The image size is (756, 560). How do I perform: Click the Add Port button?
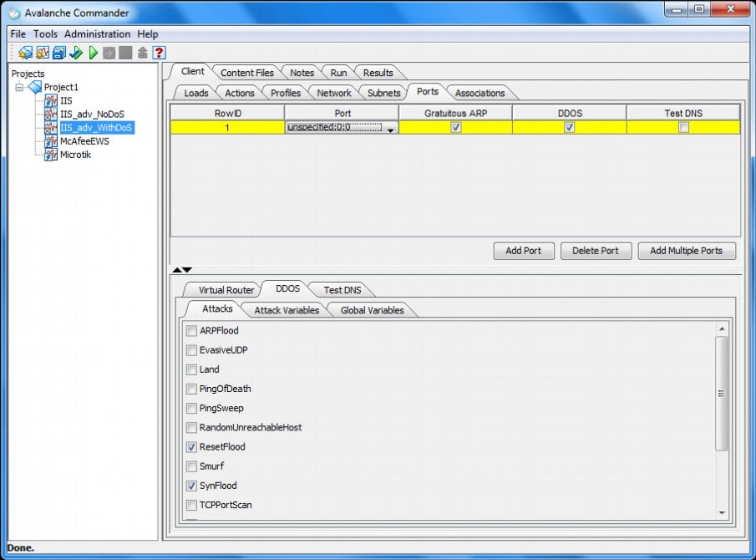pos(523,251)
